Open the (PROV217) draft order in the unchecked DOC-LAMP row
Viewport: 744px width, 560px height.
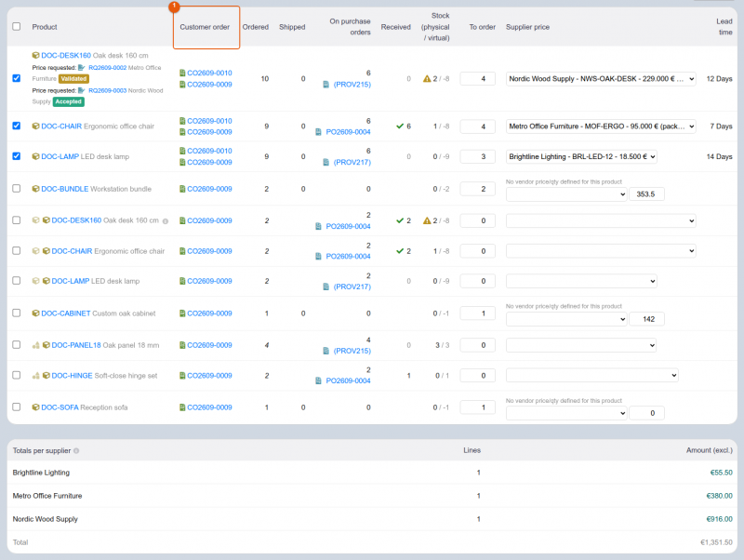click(x=352, y=287)
